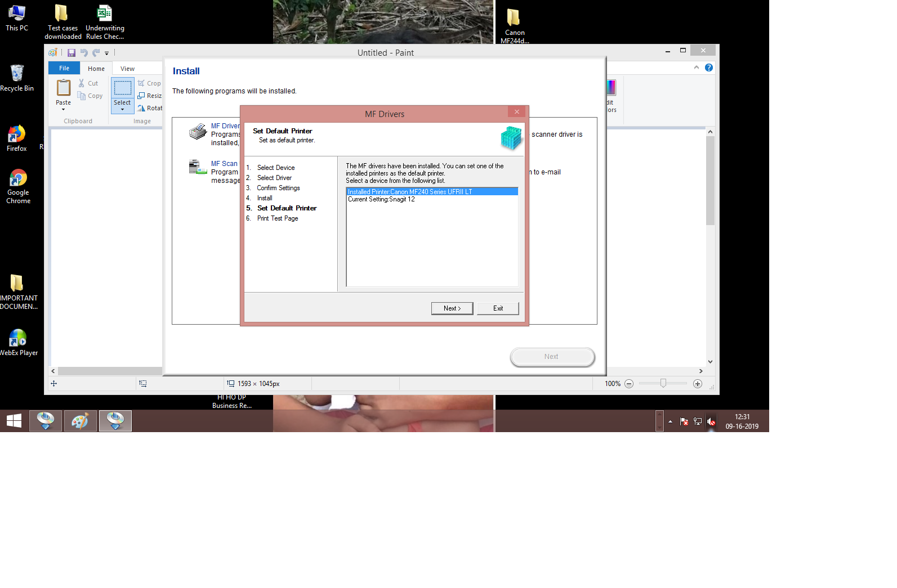Viewport: 897px width, 588px height.
Task: Switch to the View tab in Paint
Action: (127, 69)
